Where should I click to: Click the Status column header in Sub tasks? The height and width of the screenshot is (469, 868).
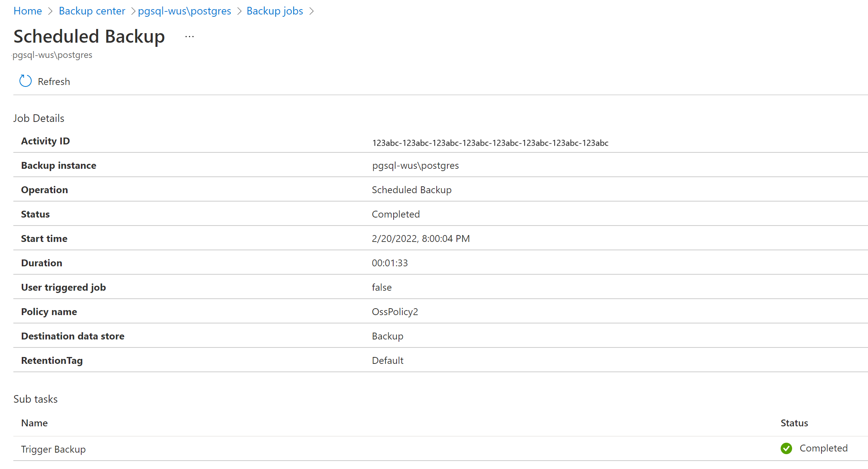click(x=794, y=423)
